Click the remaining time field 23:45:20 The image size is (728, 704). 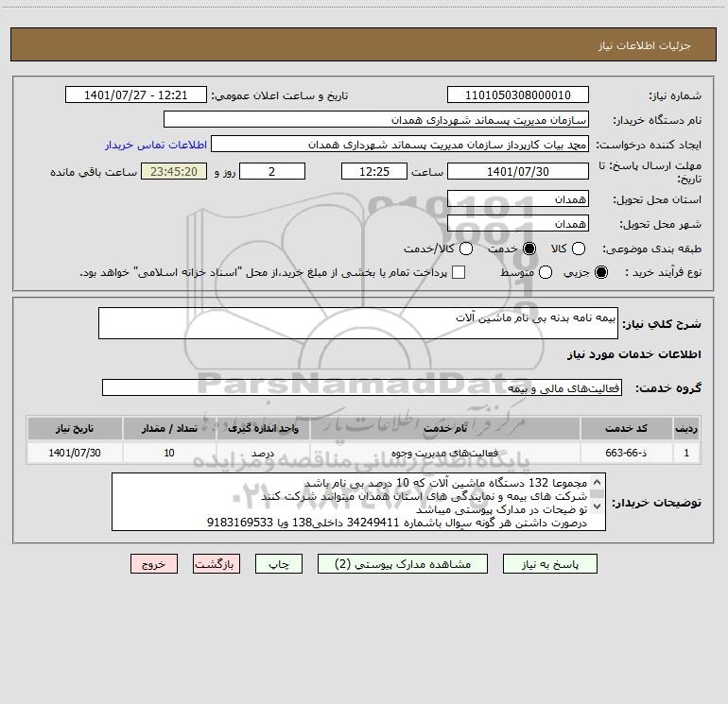tap(174, 171)
